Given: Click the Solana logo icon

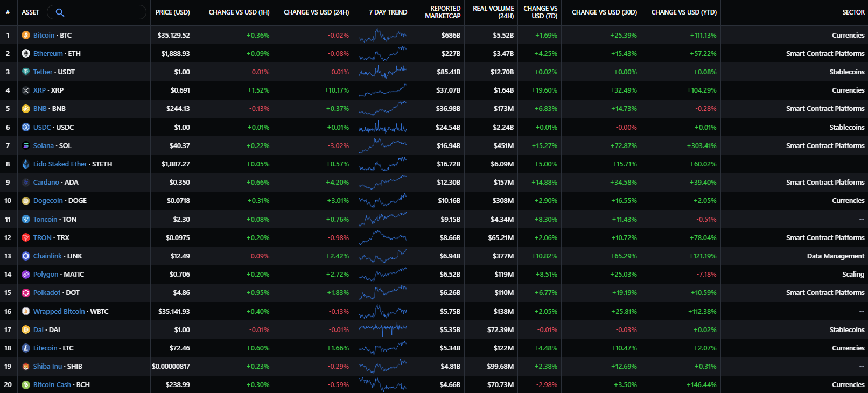Looking at the screenshot, I should (x=25, y=145).
